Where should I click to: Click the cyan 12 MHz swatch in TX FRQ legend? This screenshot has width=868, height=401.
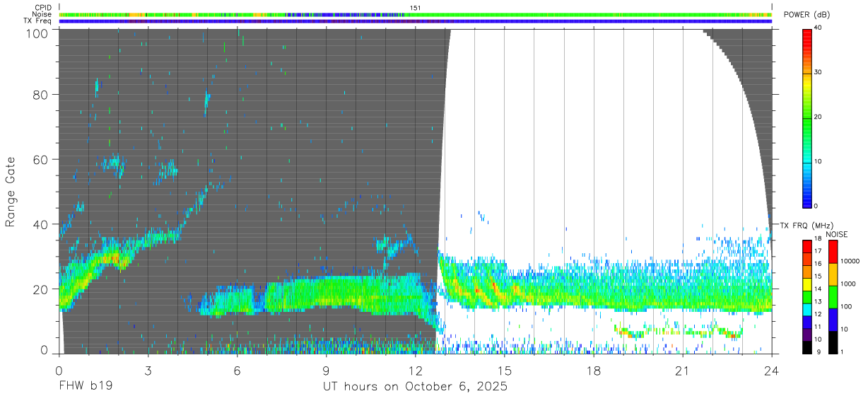point(807,309)
